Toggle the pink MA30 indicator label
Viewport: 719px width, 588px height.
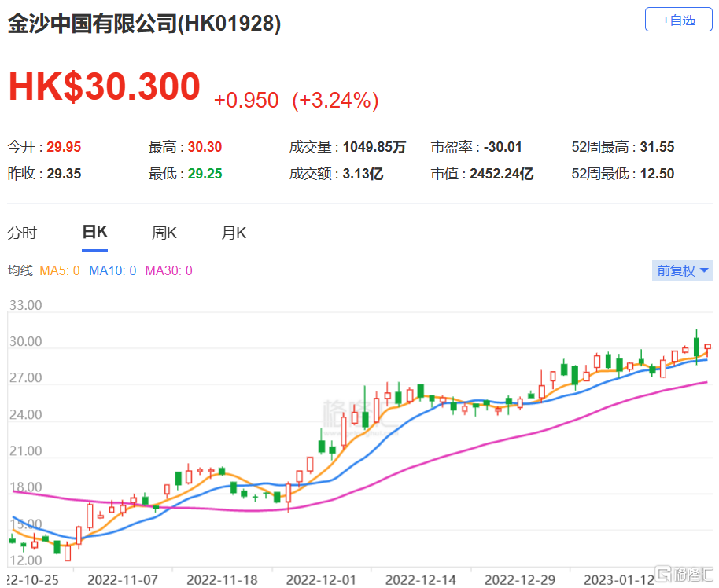168,271
